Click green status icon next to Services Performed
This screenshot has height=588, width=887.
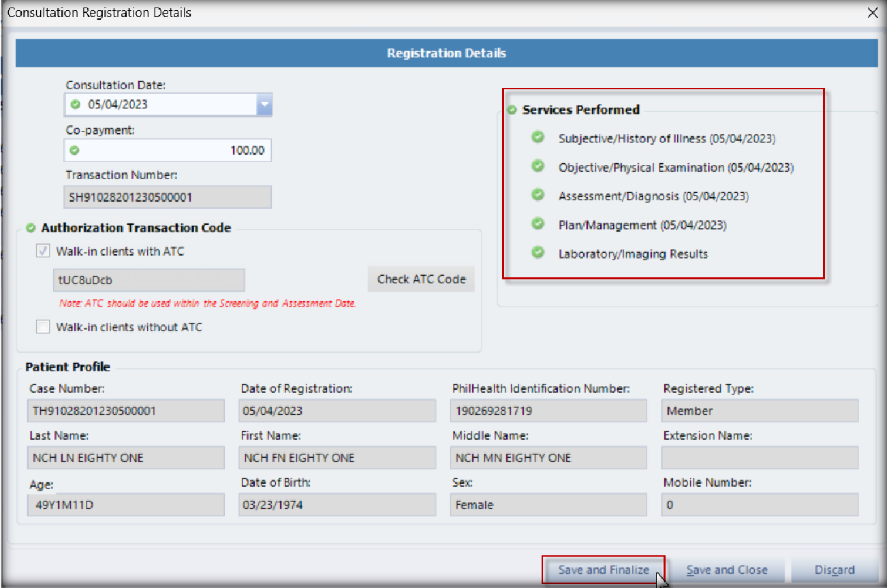pos(512,110)
